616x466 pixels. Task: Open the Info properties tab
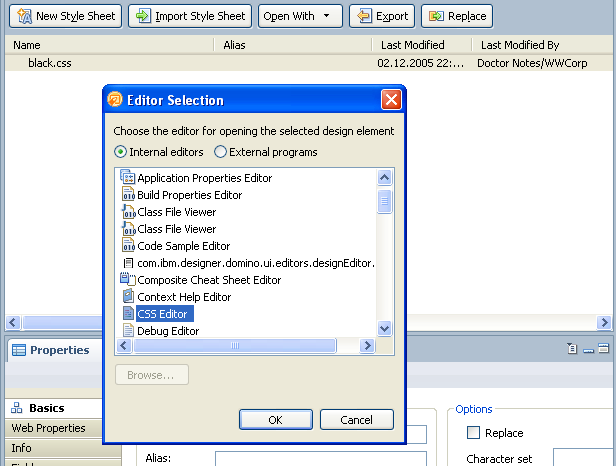(21, 448)
